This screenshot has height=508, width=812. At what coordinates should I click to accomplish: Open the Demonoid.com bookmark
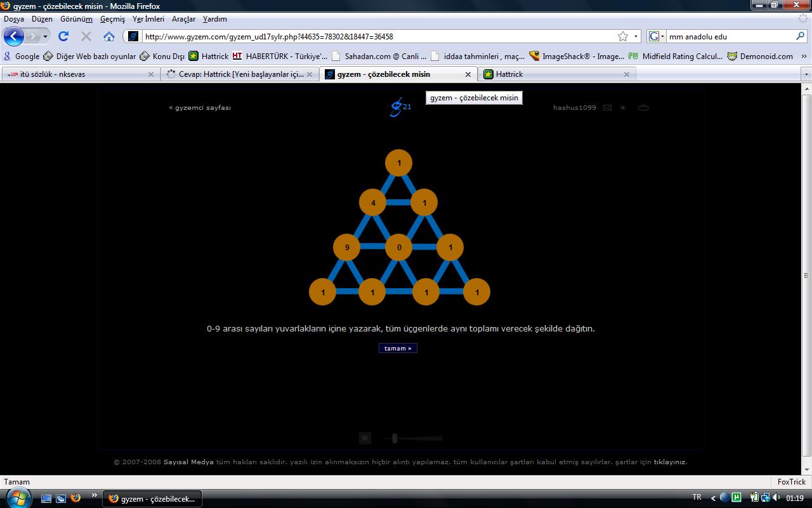click(760, 56)
